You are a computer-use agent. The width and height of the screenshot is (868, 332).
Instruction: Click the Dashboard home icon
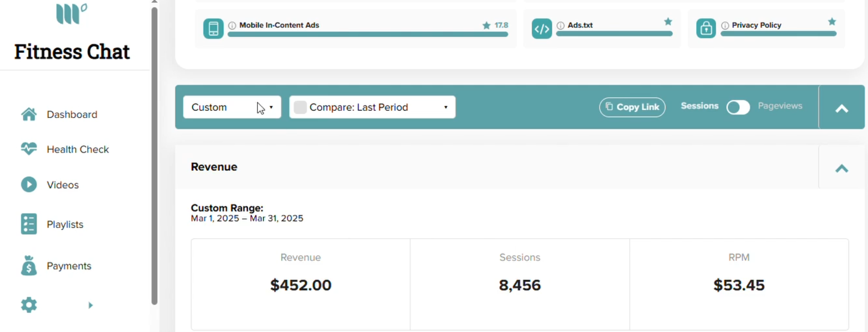pyautogui.click(x=29, y=114)
